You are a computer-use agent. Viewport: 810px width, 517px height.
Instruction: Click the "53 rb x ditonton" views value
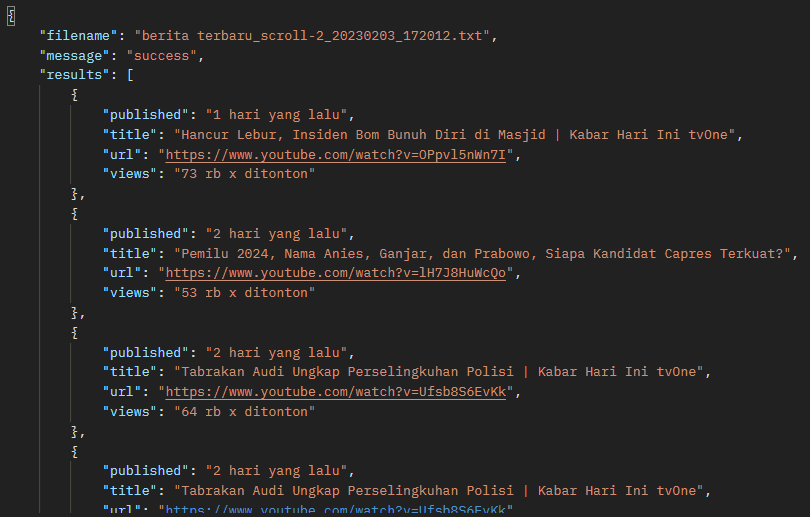point(244,293)
